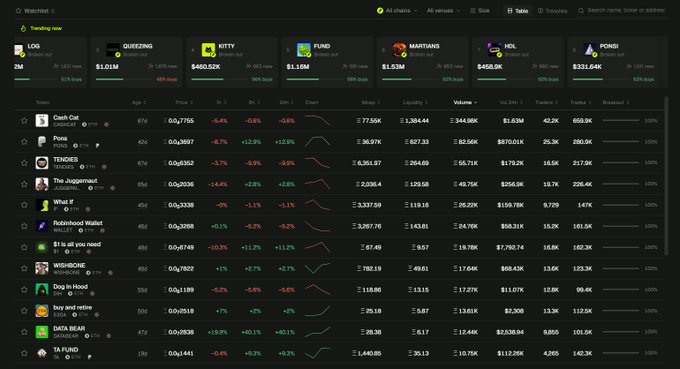Star The Juggernaut to watchlist
680x369 pixels.
pos(24,184)
